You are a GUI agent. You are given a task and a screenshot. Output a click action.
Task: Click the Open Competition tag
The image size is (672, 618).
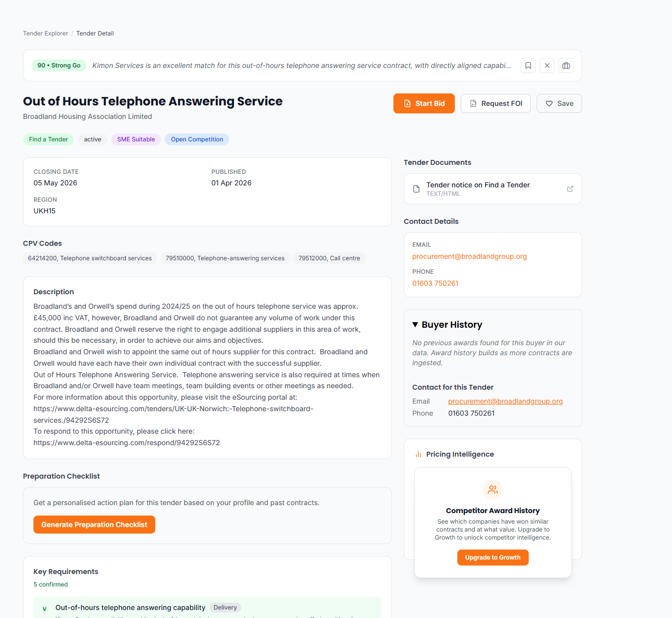pos(197,139)
